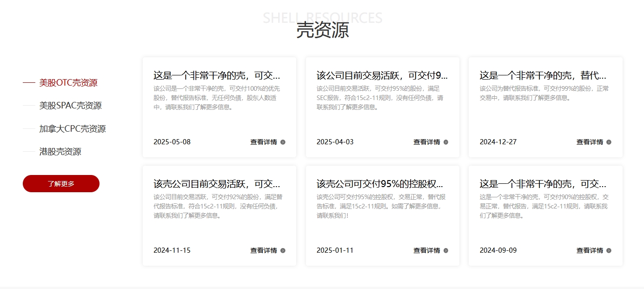Open the title 该壳公司目前交易活跃，可交...
The height and width of the screenshot is (289, 644).
[217, 184]
